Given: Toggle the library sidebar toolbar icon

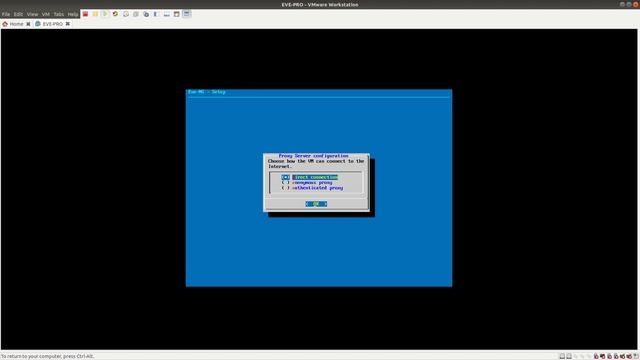Looking at the screenshot, I should pyautogui.click(x=156, y=14).
